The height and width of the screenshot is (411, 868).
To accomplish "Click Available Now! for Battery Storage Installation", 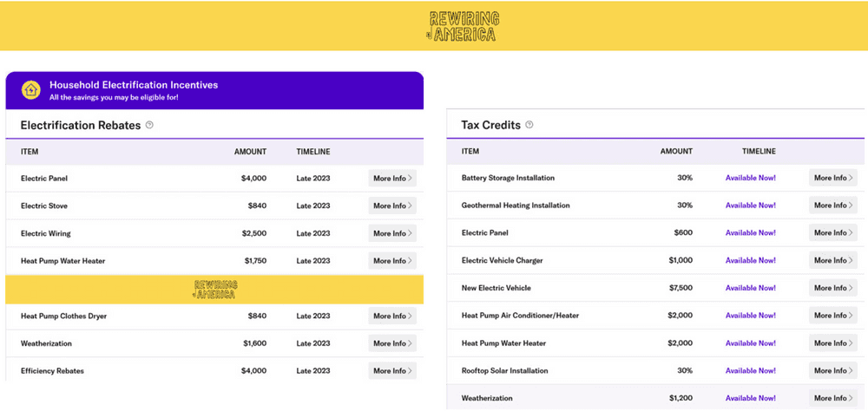I will coord(751,178).
